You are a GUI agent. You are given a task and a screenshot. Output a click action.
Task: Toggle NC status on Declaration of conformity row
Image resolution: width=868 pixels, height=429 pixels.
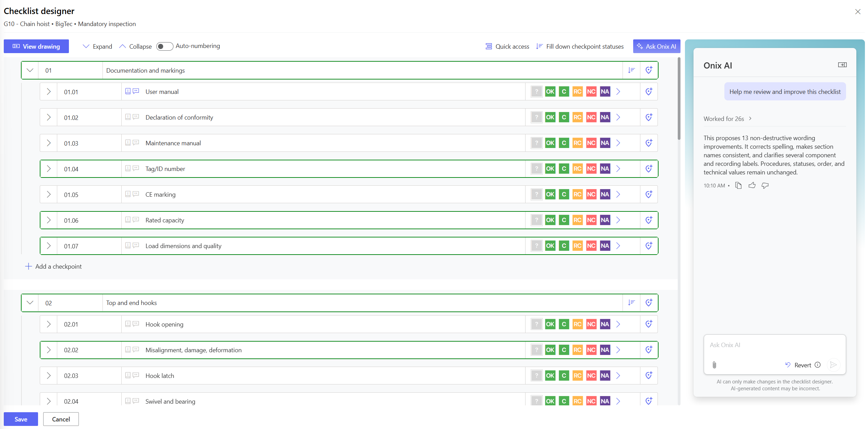click(x=591, y=117)
